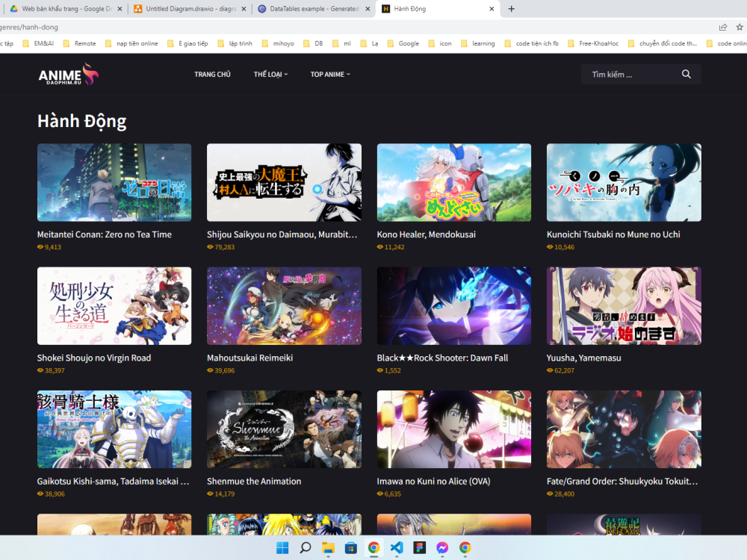Open Figma from taskbar
747x560 pixels.
pos(419,548)
